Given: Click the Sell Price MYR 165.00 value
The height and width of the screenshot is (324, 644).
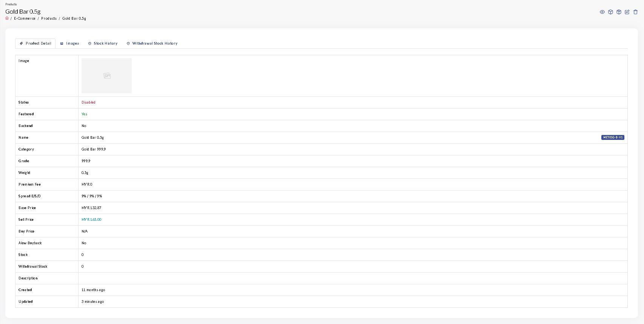Looking at the screenshot, I should point(91,220).
